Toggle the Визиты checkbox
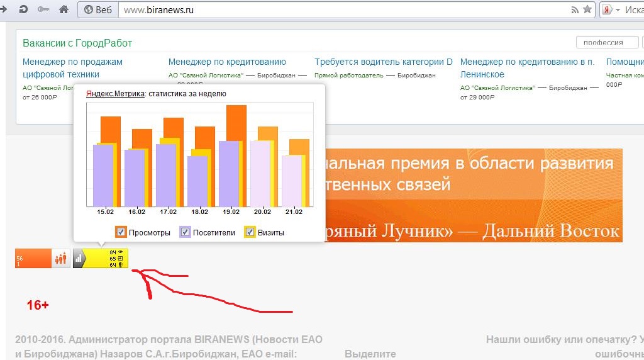Screen dimensions: 644x360 pos(250,232)
